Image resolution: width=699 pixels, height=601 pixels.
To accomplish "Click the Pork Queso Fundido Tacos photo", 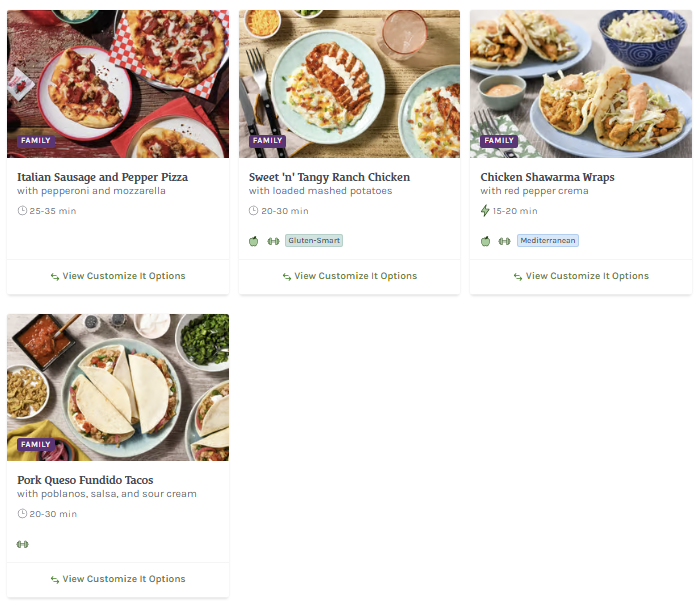I will tap(118, 380).
